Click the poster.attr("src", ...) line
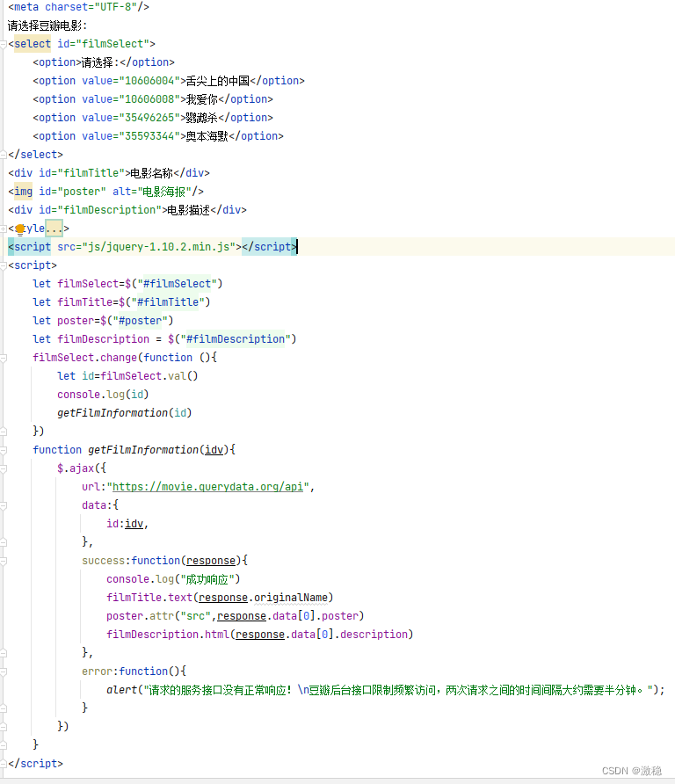 [235, 616]
